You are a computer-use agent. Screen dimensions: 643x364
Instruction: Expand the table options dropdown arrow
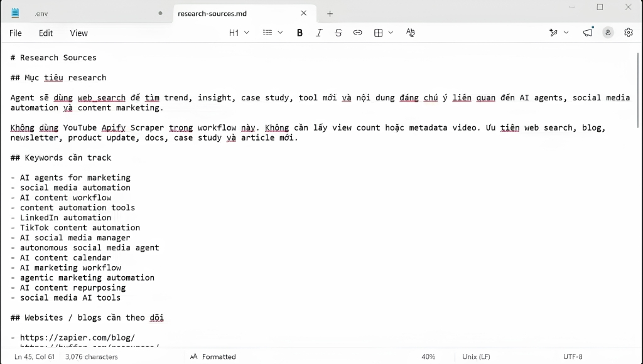(391, 33)
